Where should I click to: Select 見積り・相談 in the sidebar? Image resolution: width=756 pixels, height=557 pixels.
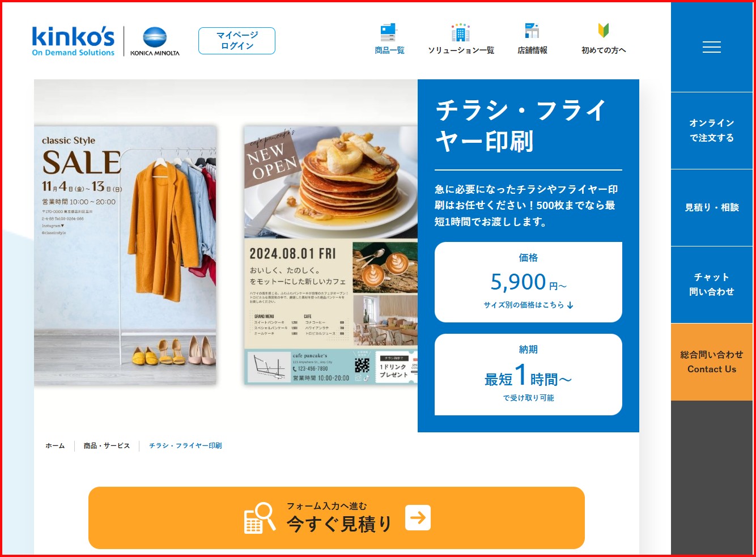tap(712, 207)
